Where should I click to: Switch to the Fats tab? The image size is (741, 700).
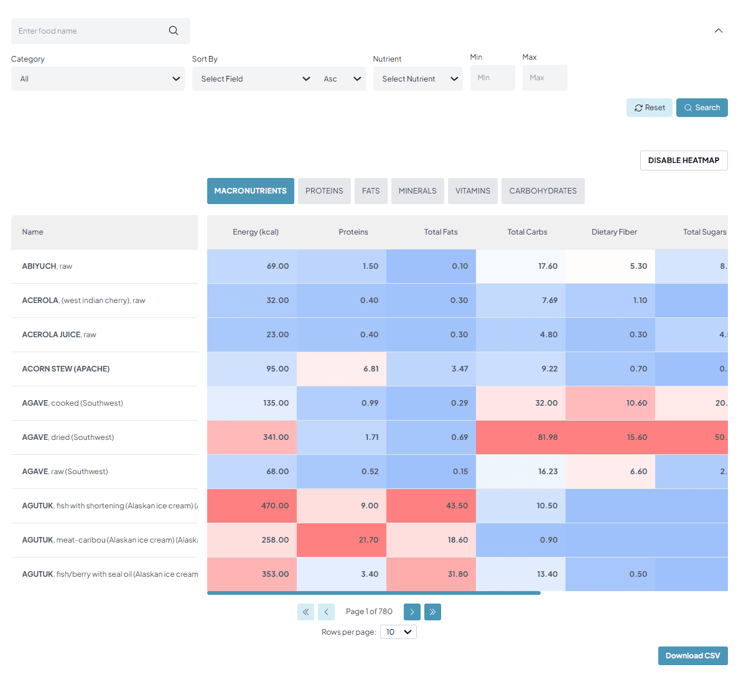click(371, 192)
